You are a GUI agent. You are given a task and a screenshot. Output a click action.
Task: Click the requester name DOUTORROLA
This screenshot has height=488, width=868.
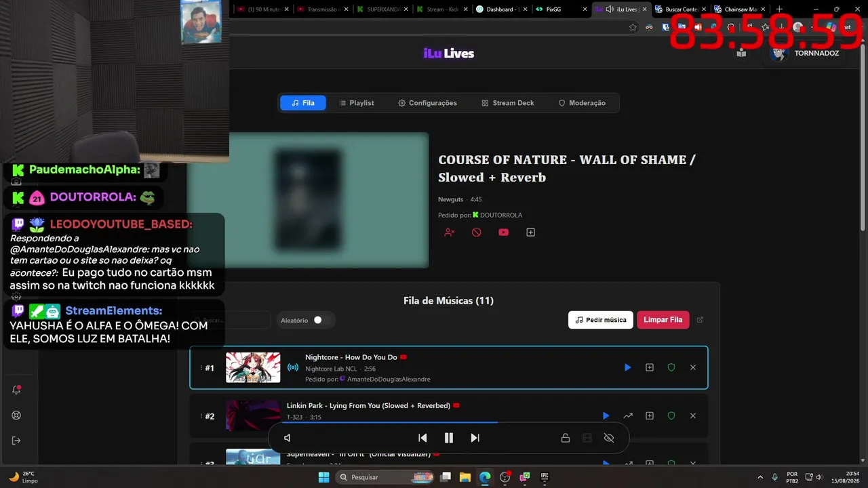(501, 216)
